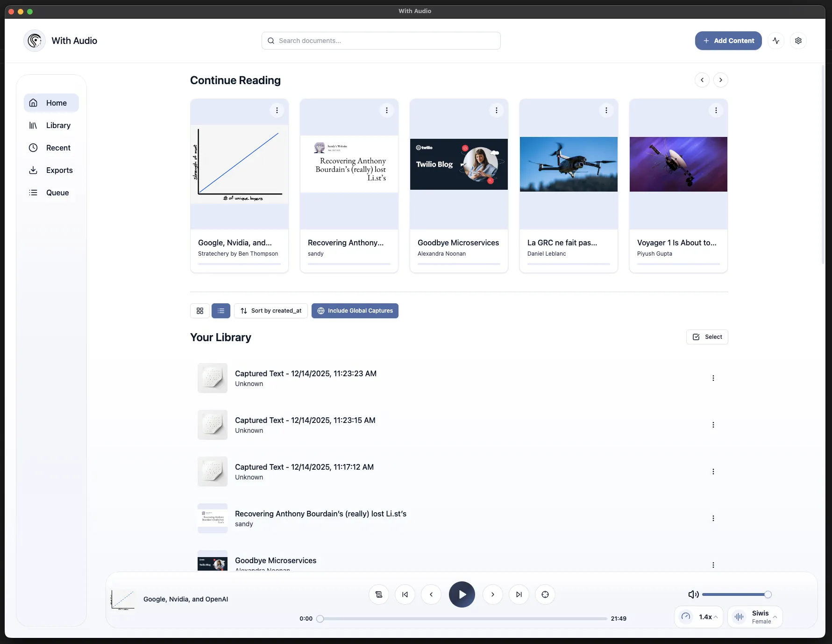This screenshot has width=832, height=644.
Task: Open the activity pulse icon in header
Action: (776, 41)
